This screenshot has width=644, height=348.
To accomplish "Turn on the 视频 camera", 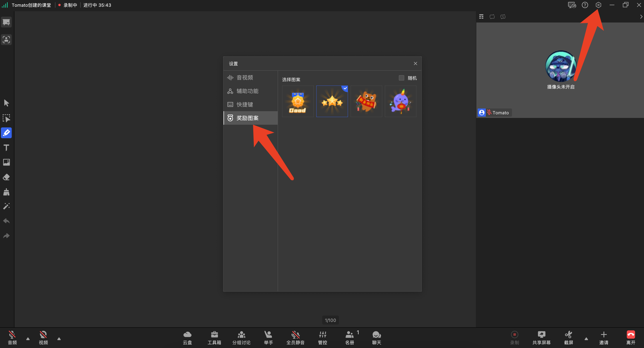I will point(43,337).
